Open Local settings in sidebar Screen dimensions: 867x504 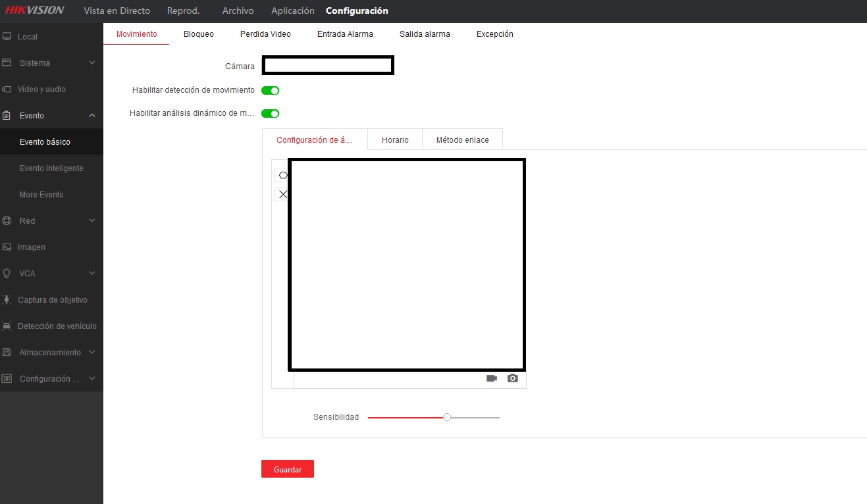point(27,37)
